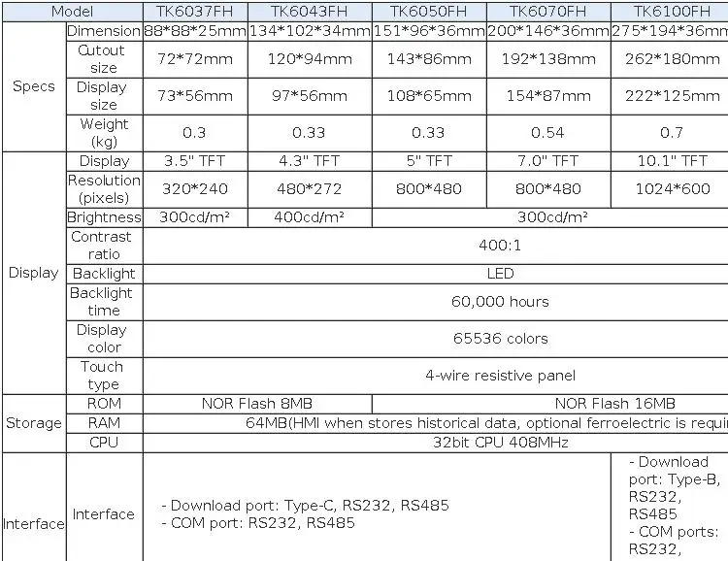Image resolution: width=728 pixels, height=561 pixels.
Task: Select the TK6043FH model header cell
Action: coord(310,11)
